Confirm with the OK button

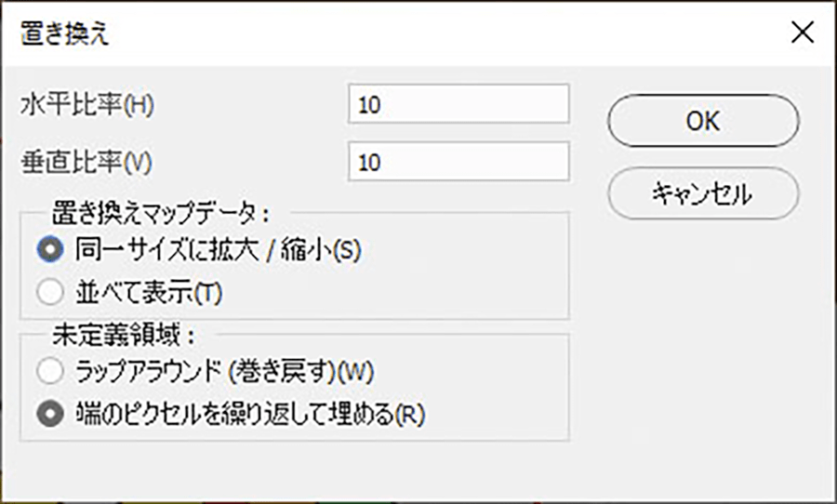click(702, 122)
